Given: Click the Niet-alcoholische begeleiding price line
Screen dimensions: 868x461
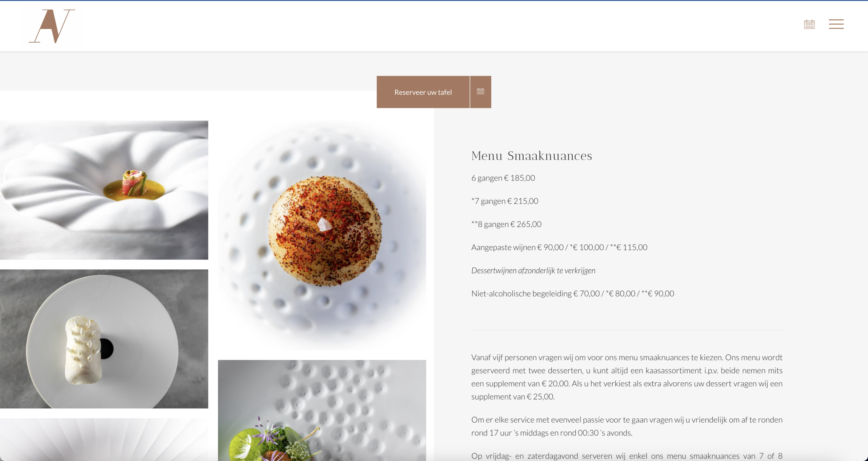Looking at the screenshot, I should (573, 293).
